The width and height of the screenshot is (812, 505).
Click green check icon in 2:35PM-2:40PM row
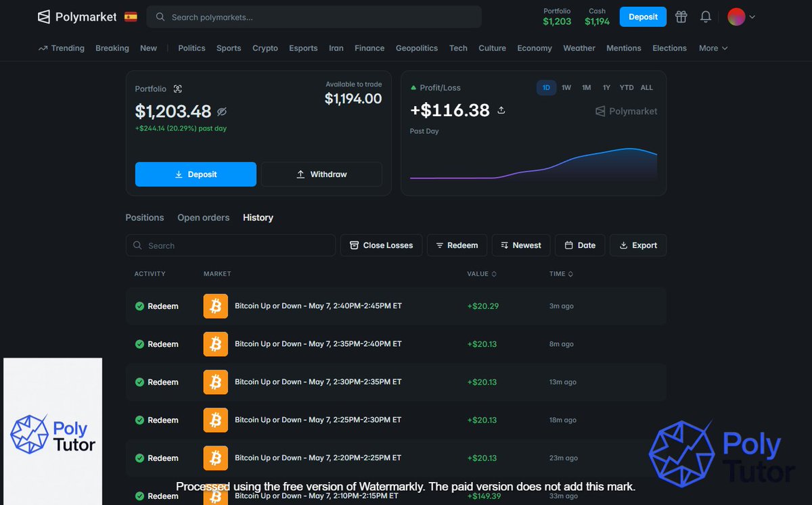coord(139,344)
